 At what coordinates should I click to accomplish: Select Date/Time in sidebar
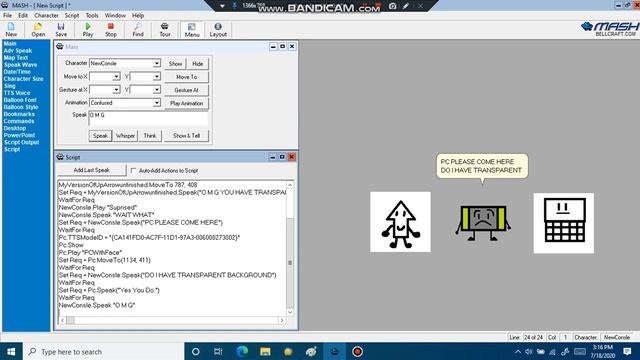17,71
